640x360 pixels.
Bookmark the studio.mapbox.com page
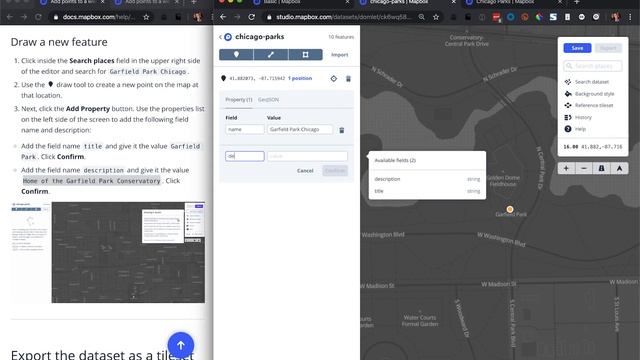[436, 17]
